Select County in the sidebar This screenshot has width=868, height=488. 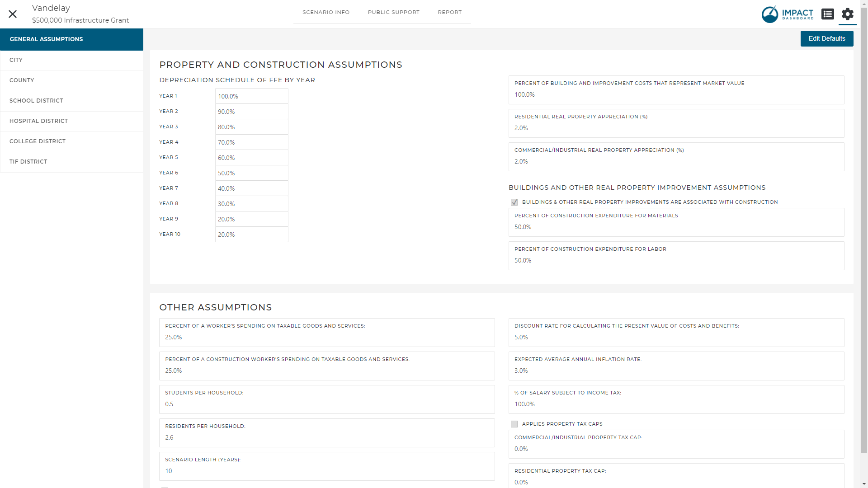click(71, 80)
